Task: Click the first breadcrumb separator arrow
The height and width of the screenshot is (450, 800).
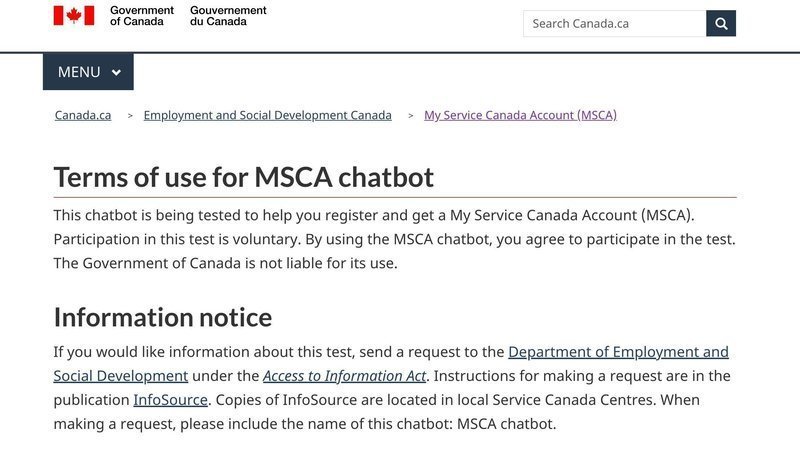Action: [130, 116]
